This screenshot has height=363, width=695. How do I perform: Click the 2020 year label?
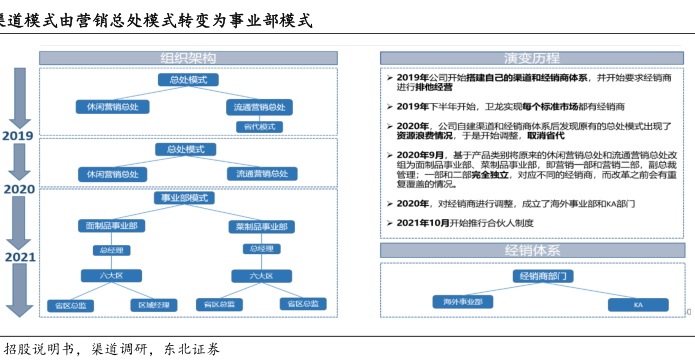pos(19,189)
